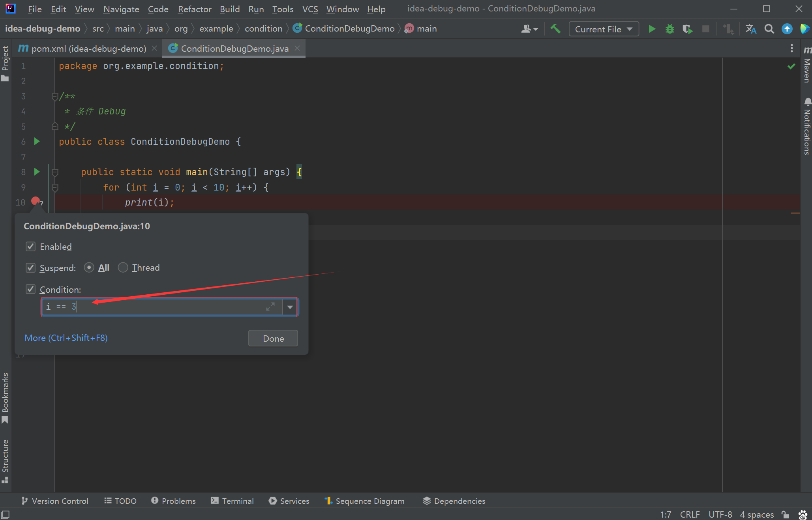Viewport: 812px width, 520px height.
Task: Click the green Run button in toolbar
Action: [x=652, y=29]
